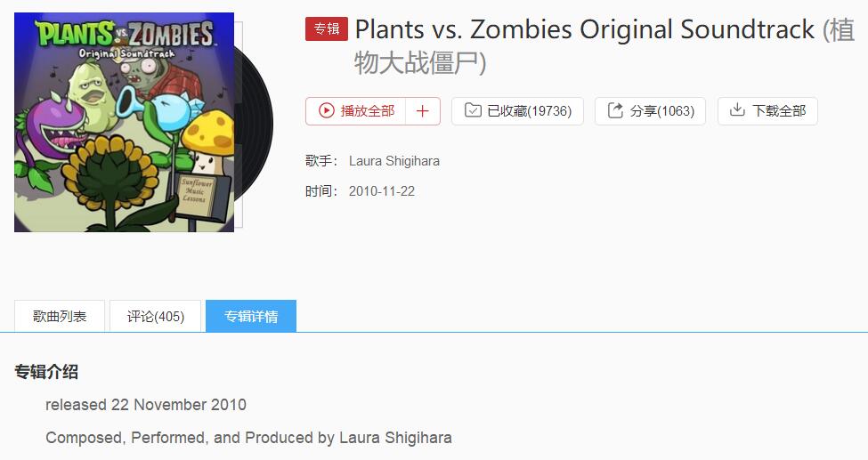This screenshot has height=460, width=868.
Task: Open artist link Laura Shigihara
Action: point(394,161)
